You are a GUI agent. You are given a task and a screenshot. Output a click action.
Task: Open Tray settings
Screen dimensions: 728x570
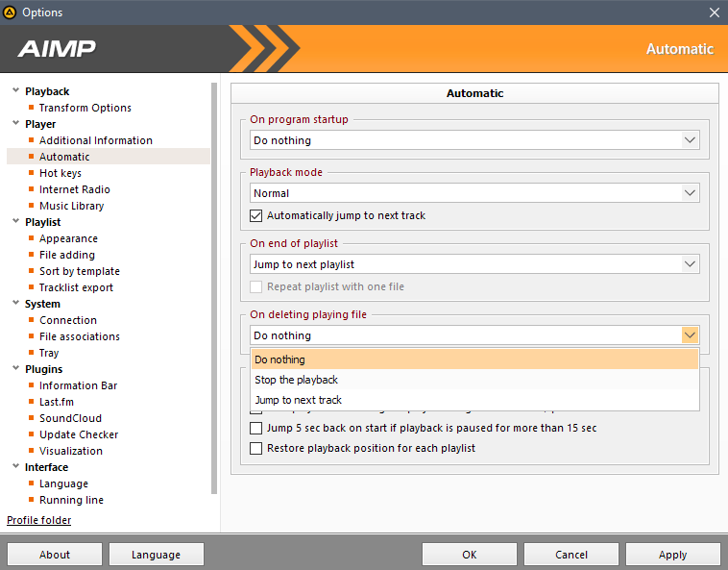[x=49, y=353]
